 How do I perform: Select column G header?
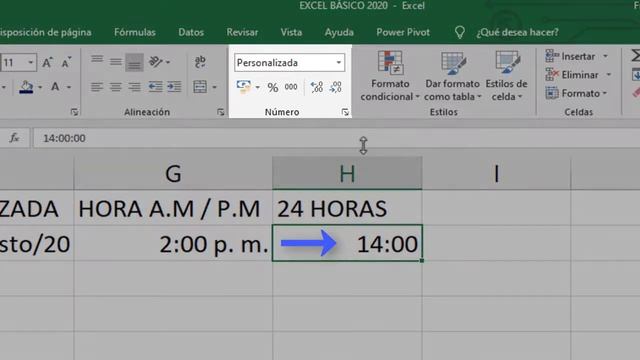173,174
